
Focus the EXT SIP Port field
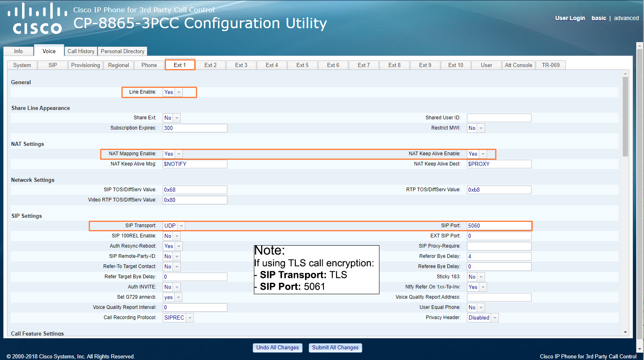(499, 236)
